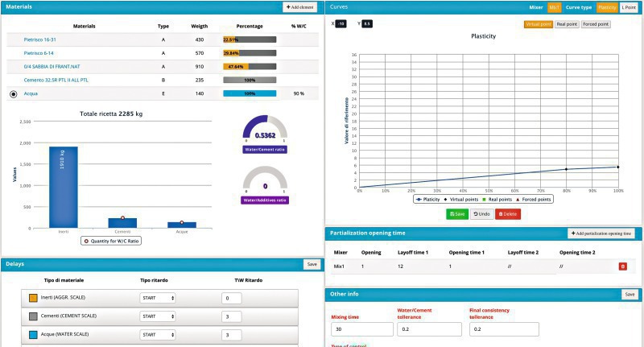Viewport: 644px width, 347px height.
Task: Click the Water/Cement tollerance input field
Action: (x=429, y=329)
